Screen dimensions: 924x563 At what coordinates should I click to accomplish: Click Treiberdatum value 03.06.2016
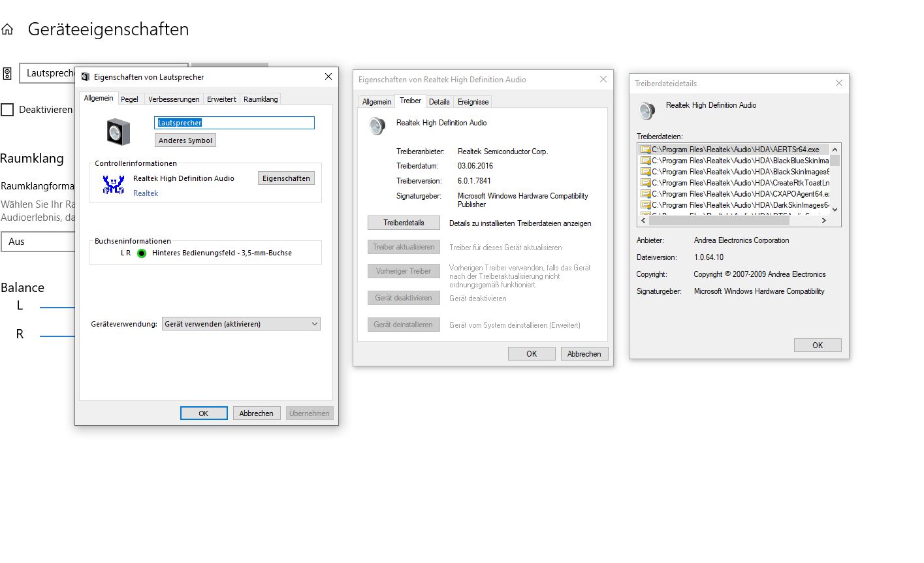coord(475,166)
